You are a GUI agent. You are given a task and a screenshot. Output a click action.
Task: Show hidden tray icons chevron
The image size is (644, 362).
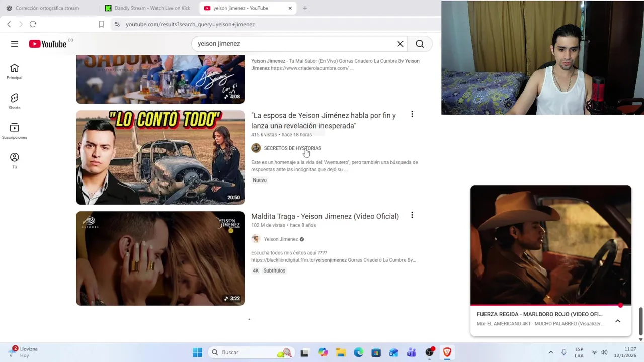coord(551,352)
